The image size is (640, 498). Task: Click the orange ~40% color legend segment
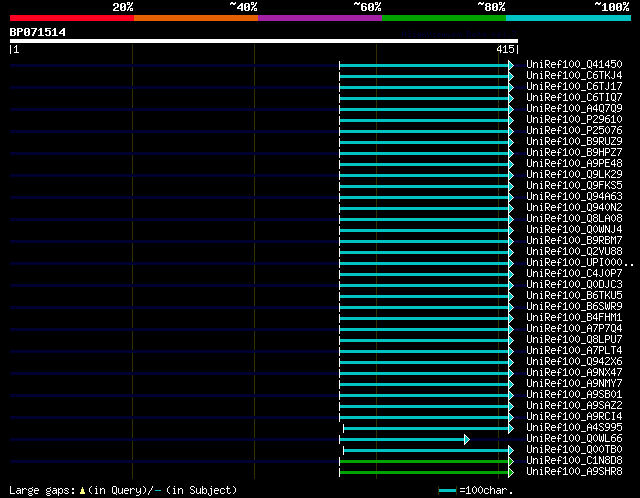coord(196,18)
